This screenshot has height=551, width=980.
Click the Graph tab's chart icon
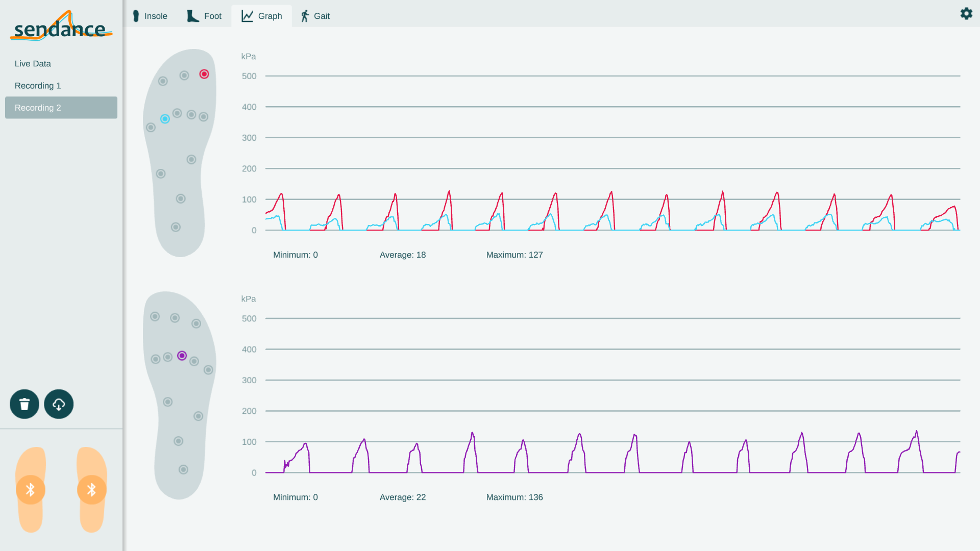(x=248, y=16)
